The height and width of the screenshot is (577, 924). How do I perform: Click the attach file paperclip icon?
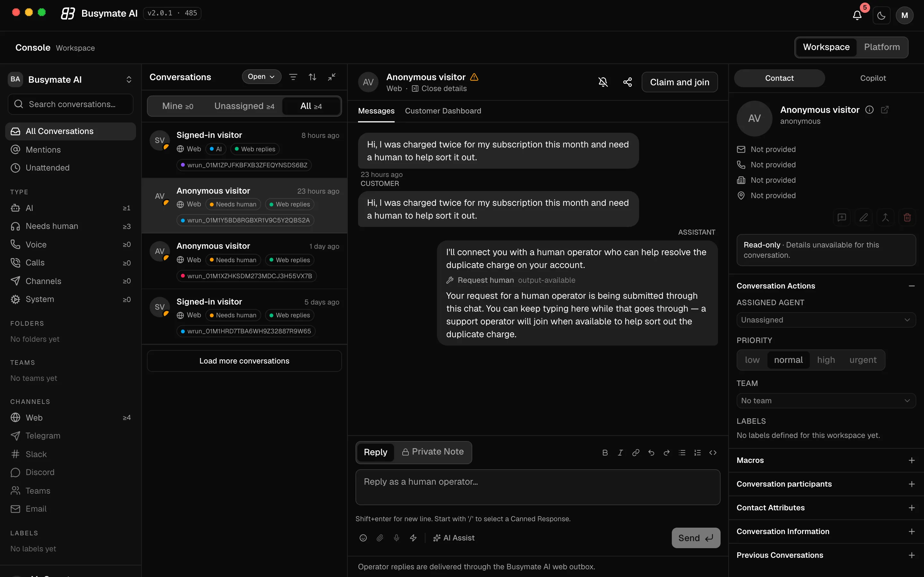[380, 538]
